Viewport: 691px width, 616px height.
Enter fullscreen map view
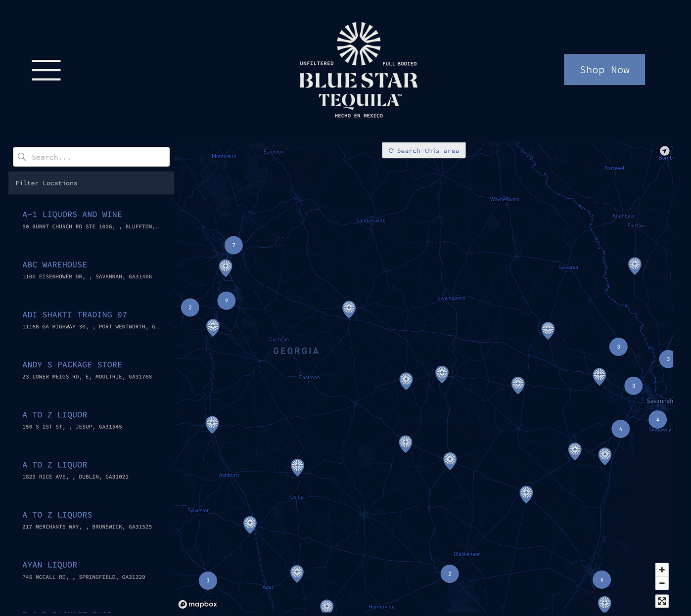[662, 601]
